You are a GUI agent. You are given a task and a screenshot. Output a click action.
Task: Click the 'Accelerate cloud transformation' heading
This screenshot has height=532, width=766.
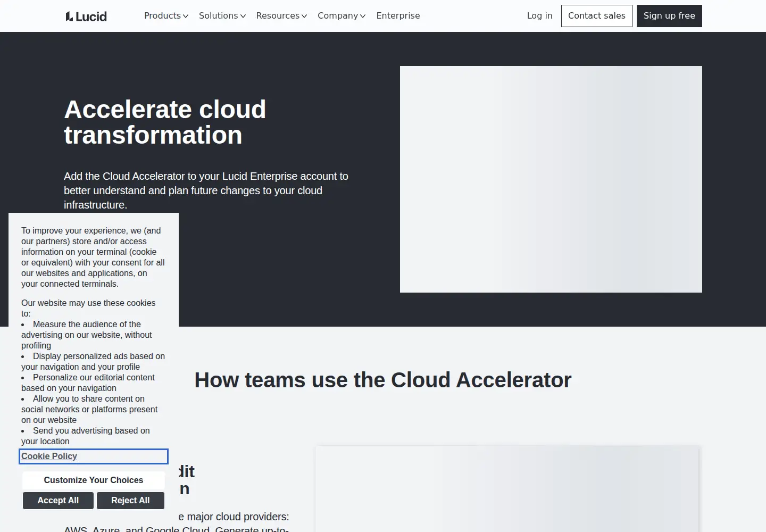click(165, 122)
